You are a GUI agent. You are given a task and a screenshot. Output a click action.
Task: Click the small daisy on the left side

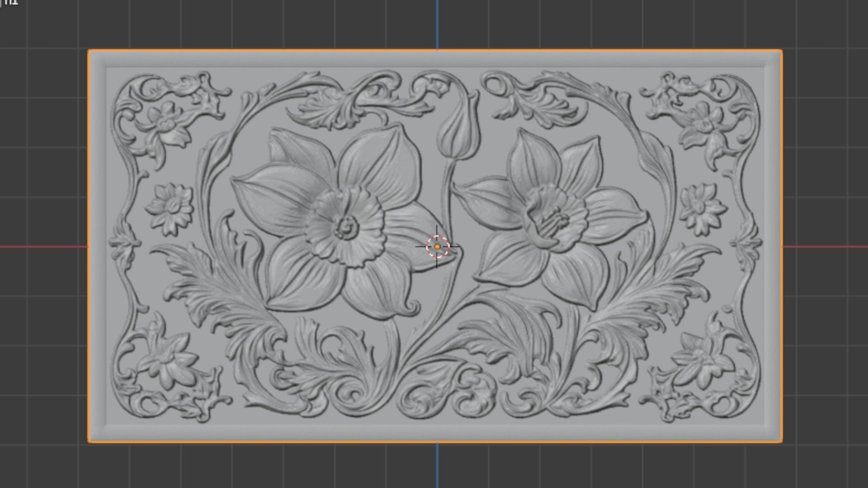pos(170,208)
